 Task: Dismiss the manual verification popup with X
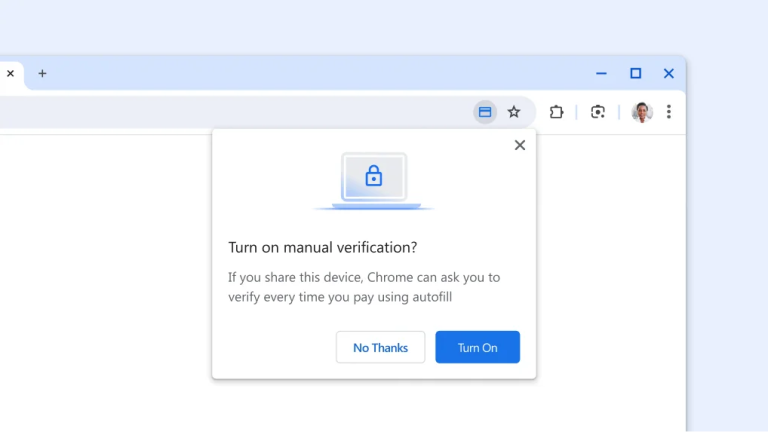click(519, 145)
